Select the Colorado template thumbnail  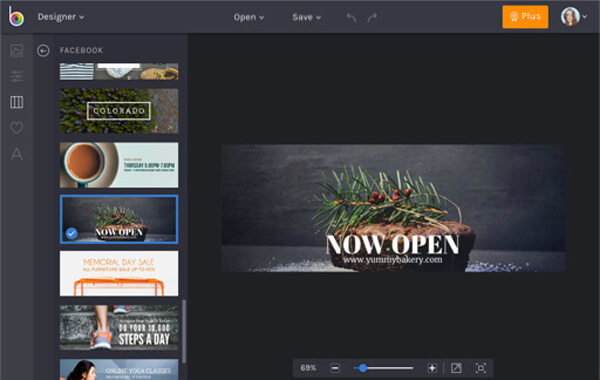[x=119, y=111]
